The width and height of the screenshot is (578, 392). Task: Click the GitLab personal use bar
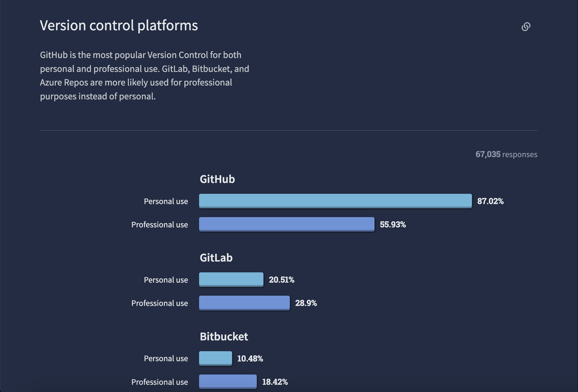(231, 279)
